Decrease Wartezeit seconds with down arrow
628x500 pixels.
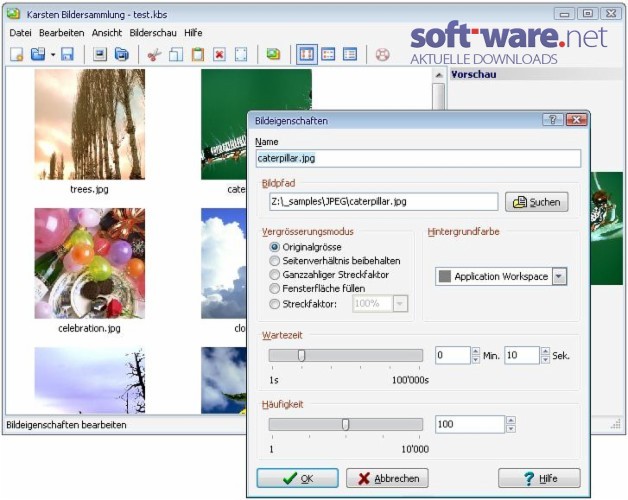pyautogui.click(x=545, y=360)
